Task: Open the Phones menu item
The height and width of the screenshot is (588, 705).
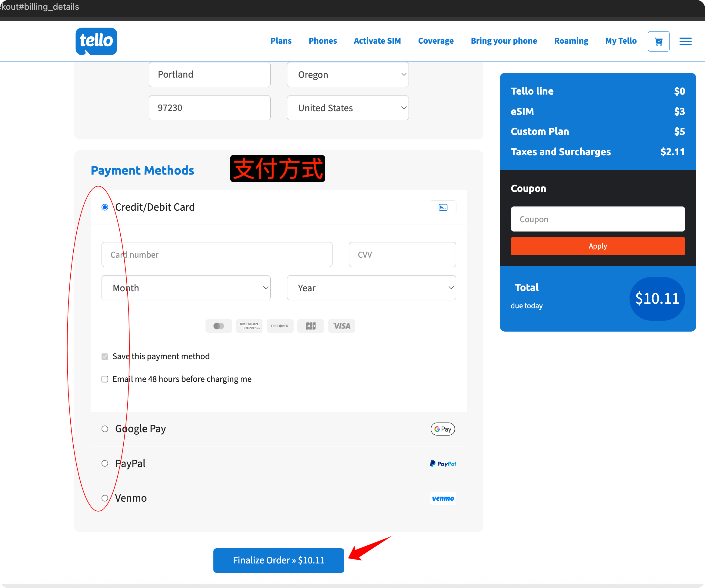Action: tap(322, 41)
